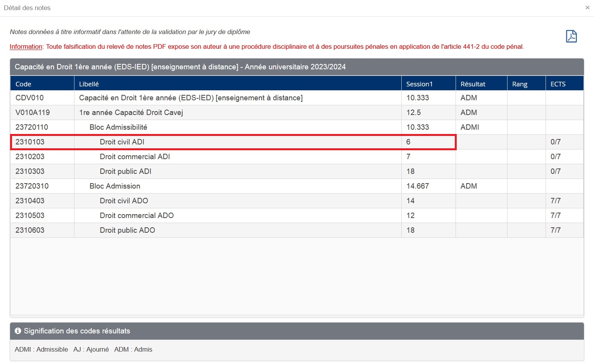Select the Bloc Admission row
The height and width of the screenshot is (364, 594).
(x=115, y=186)
